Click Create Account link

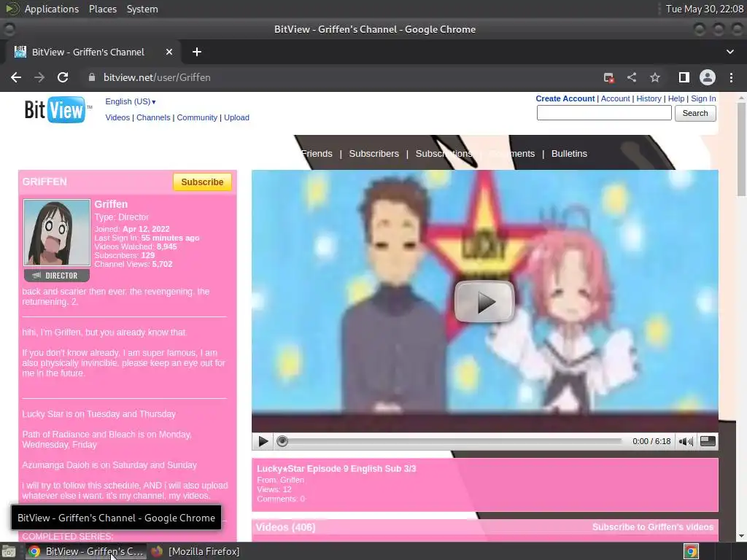pyautogui.click(x=565, y=98)
